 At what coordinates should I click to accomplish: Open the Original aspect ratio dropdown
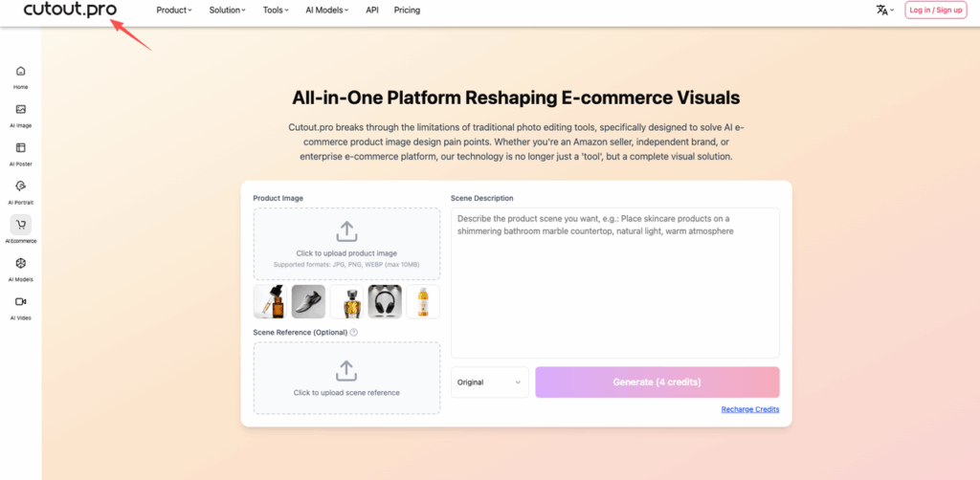pos(489,382)
